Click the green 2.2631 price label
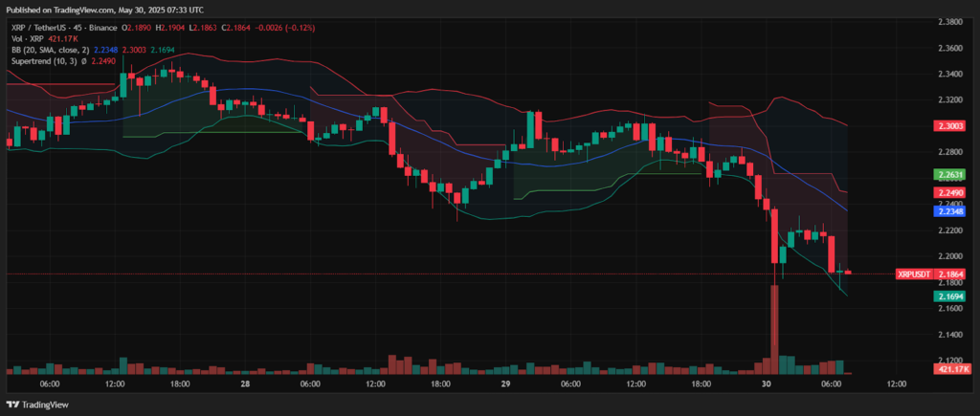The width and height of the screenshot is (980, 416). (x=949, y=175)
